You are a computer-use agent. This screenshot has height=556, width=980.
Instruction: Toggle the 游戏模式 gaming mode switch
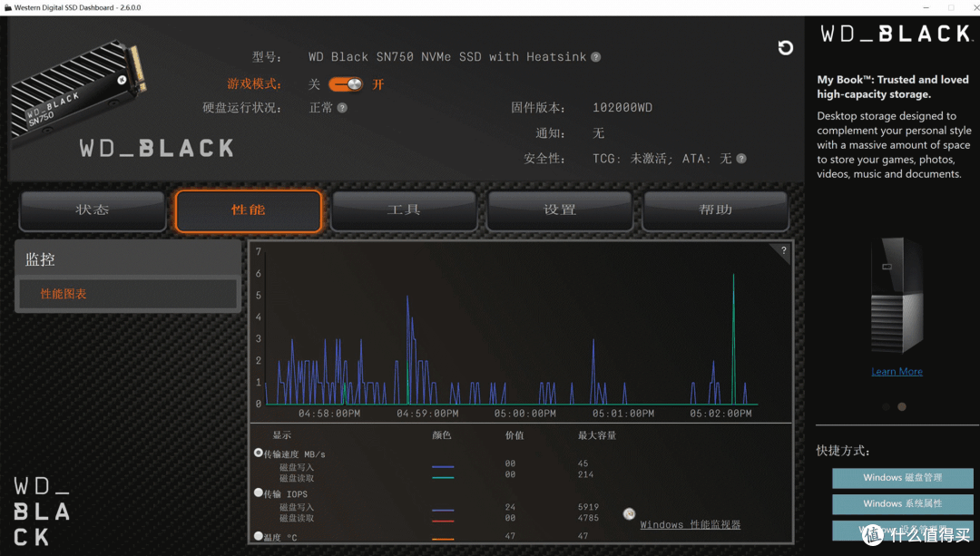346,84
